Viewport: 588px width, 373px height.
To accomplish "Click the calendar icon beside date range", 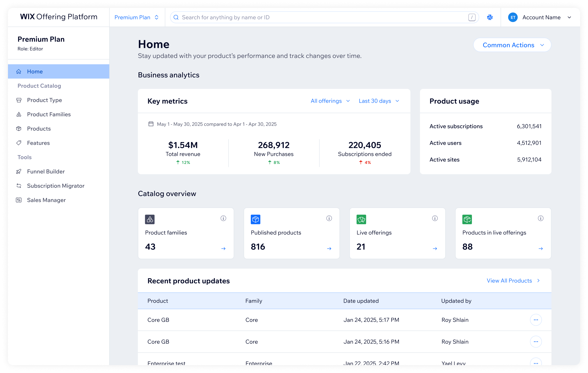I will pyautogui.click(x=151, y=124).
